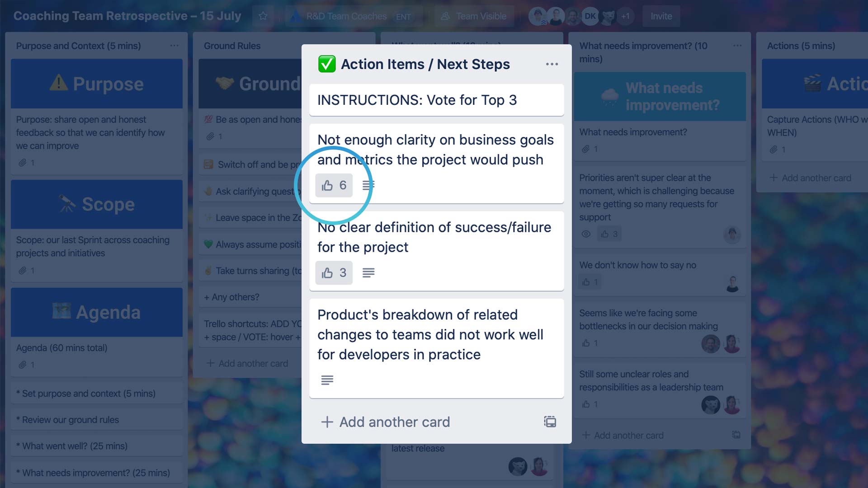
Task: Open R&D Team Coaches workspace menu
Action: 346,16
